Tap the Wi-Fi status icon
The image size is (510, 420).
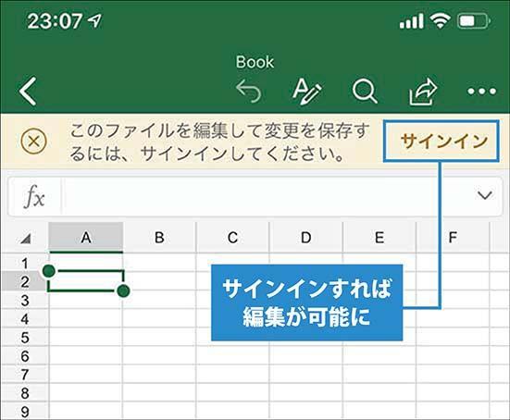tap(440, 21)
